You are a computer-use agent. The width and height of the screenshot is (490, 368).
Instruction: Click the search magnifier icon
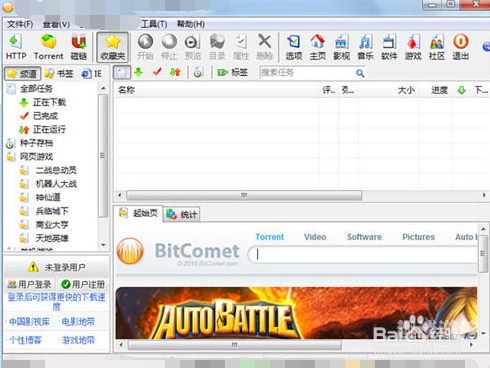coord(360,73)
